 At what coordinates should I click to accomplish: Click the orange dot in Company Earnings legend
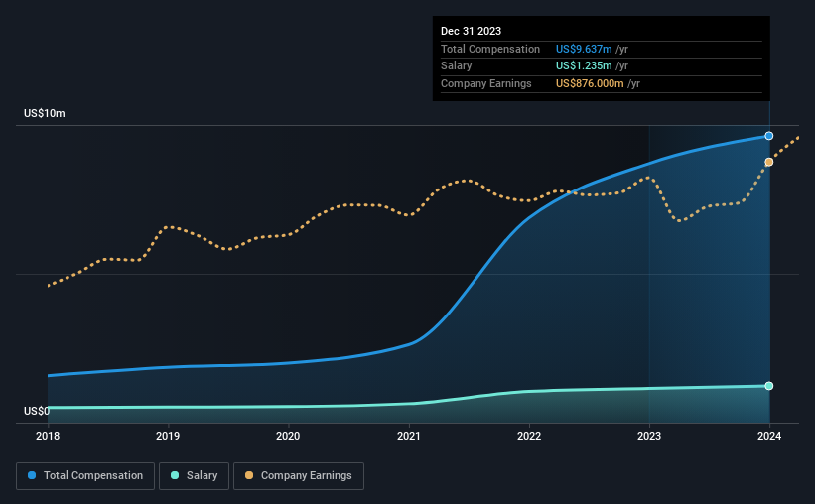pos(249,475)
